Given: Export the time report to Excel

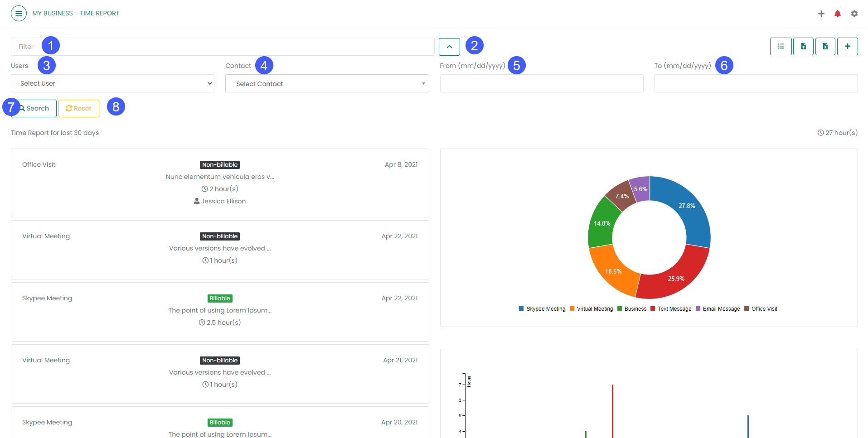Looking at the screenshot, I should click(x=825, y=46).
